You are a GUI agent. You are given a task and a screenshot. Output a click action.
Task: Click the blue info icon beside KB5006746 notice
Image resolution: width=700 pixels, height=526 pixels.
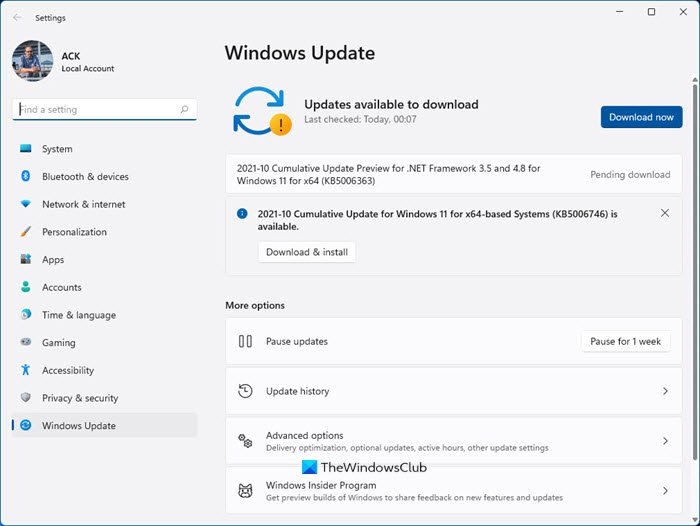coord(242,213)
